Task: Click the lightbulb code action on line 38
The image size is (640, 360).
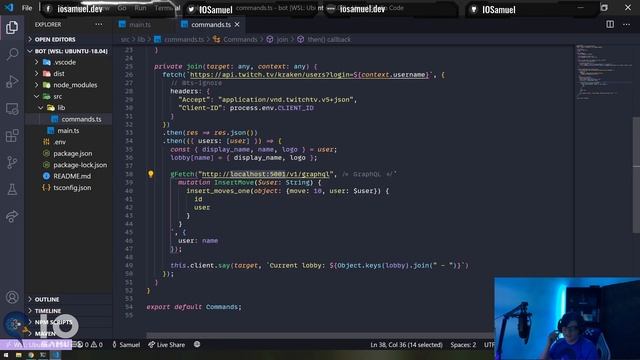Action: pyautogui.click(x=151, y=174)
